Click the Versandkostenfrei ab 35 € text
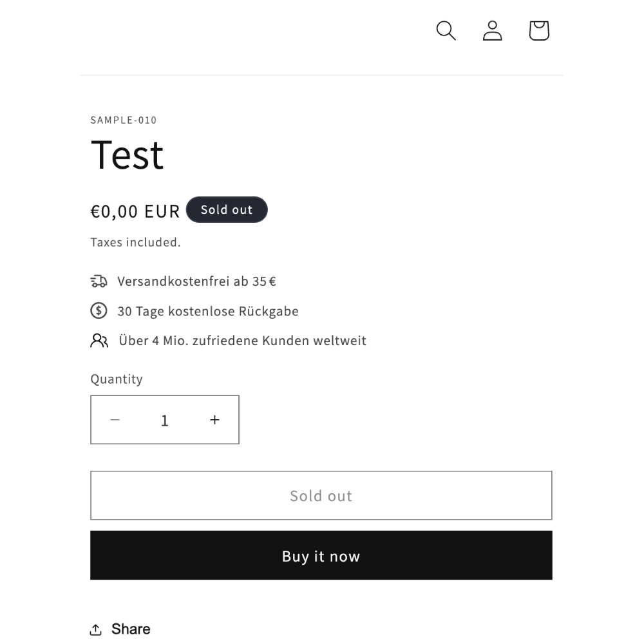Viewport: 644px width, 644px height. pyautogui.click(x=196, y=281)
